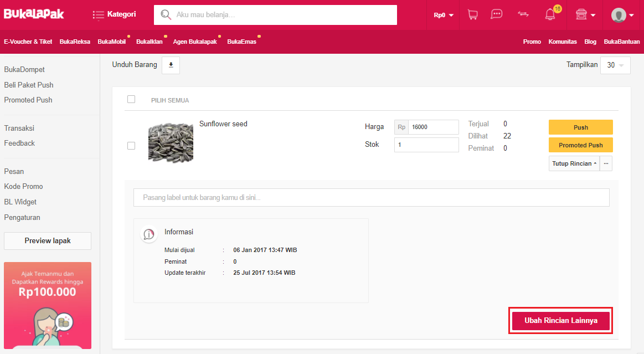Open the store lapak menu icon

coord(586,15)
